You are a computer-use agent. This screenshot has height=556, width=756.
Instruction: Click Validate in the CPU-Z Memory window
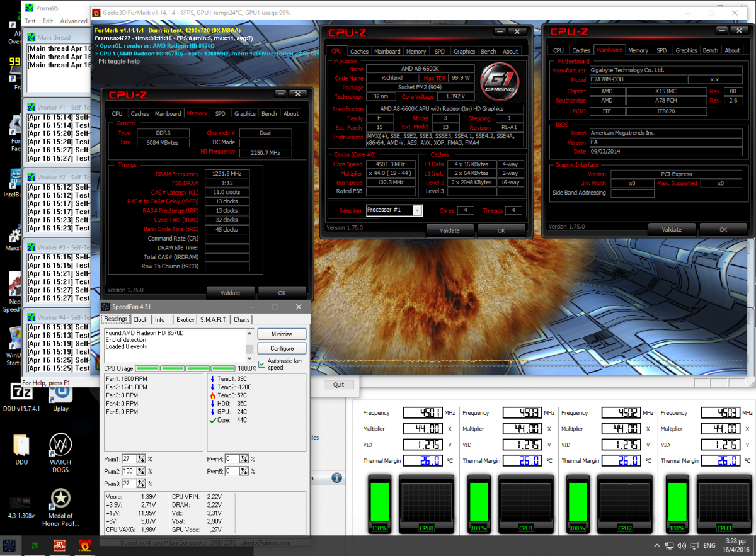(x=231, y=293)
